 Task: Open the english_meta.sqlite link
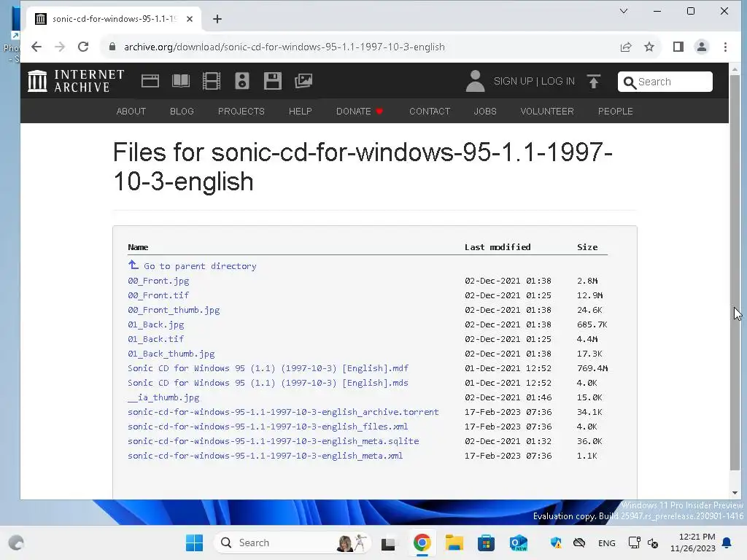tap(274, 441)
